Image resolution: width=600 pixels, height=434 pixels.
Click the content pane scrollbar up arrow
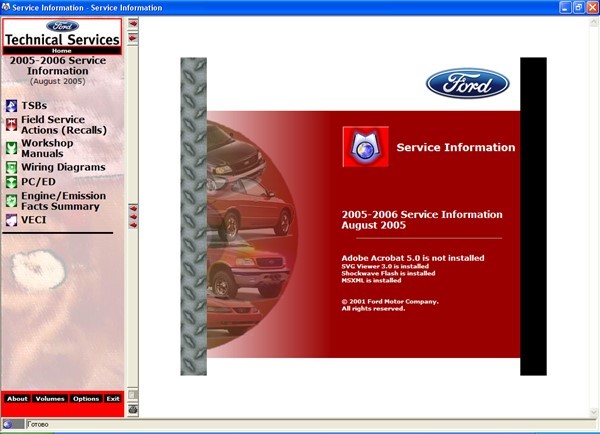coord(594,22)
